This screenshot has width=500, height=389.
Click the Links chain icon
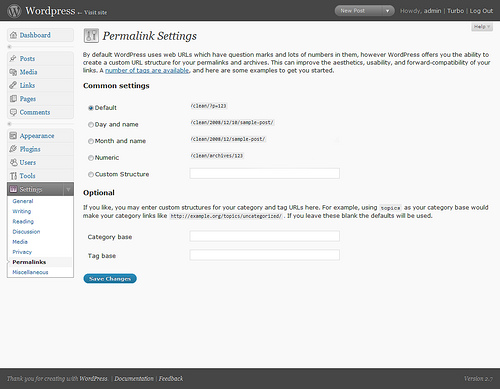click(13, 85)
